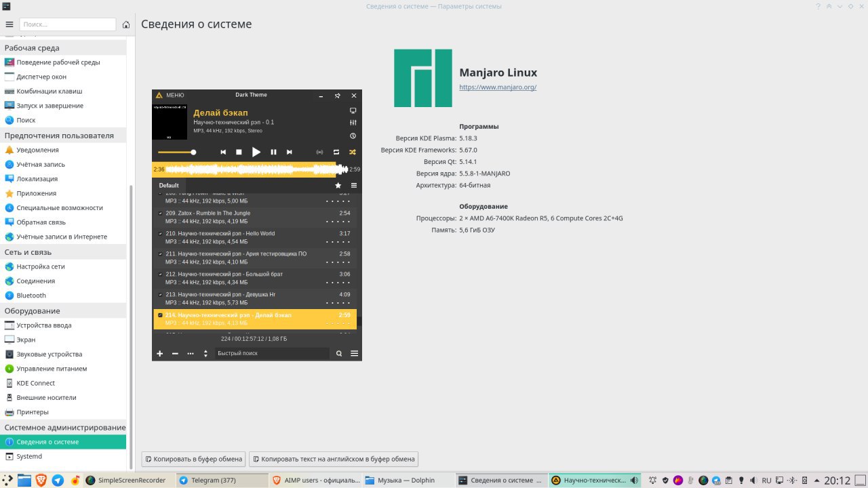Viewport: 868px width, 488px height.
Task: Open Учётная запись settings
Action: tap(64, 164)
